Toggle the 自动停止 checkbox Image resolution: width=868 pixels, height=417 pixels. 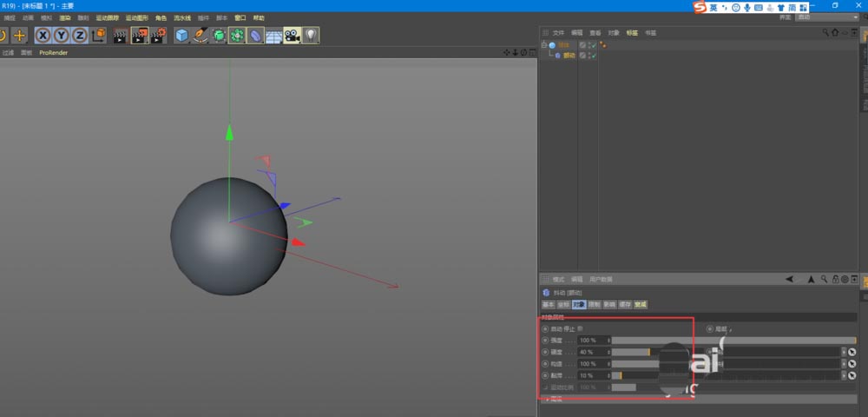pyautogui.click(x=581, y=329)
